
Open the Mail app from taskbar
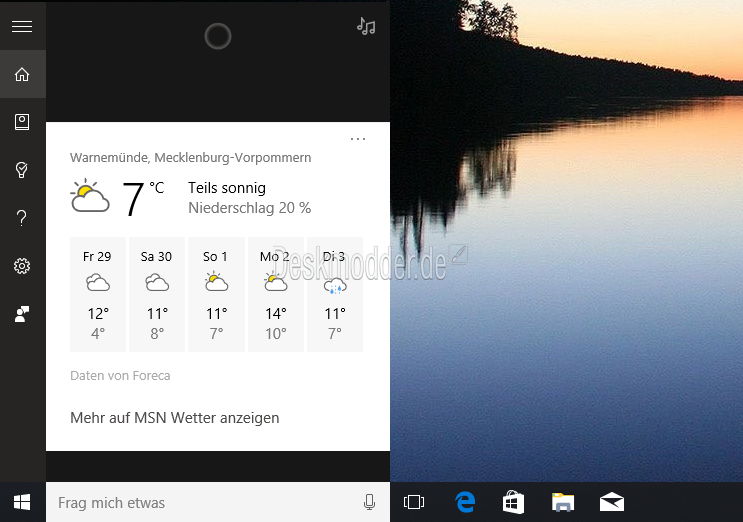click(x=612, y=502)
